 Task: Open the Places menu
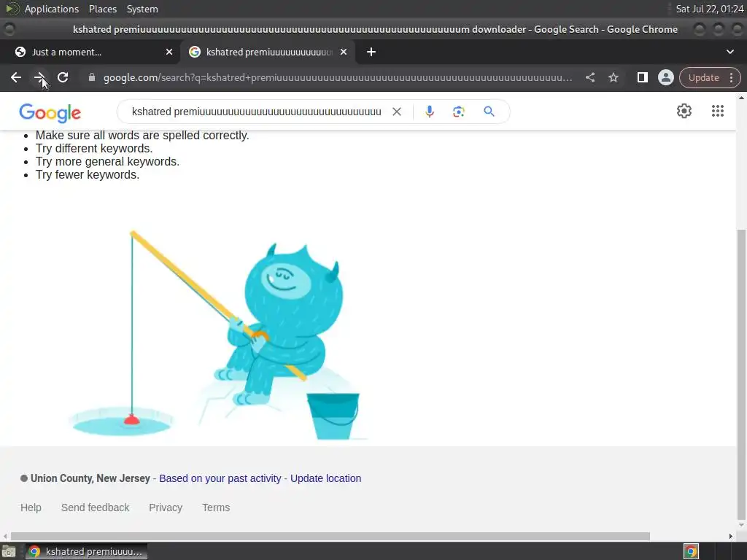point(102,9)
